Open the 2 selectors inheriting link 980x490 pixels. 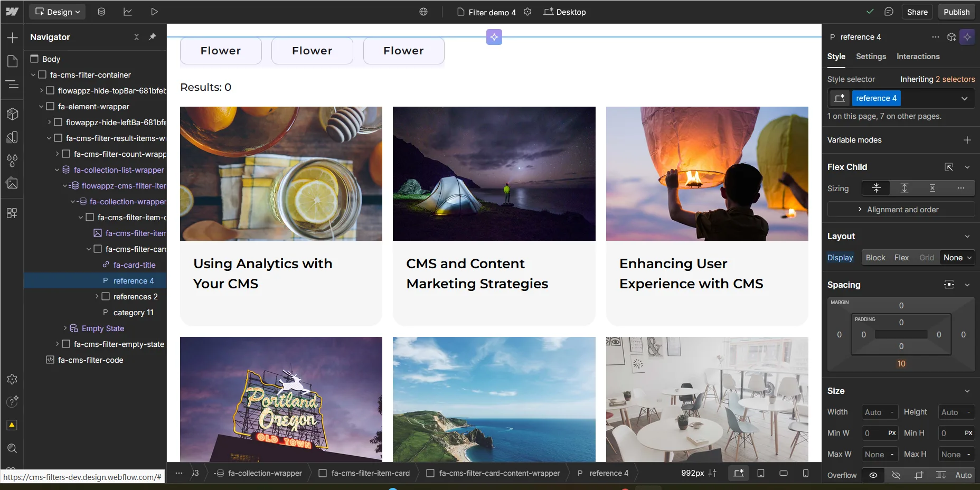coord(955,79)
